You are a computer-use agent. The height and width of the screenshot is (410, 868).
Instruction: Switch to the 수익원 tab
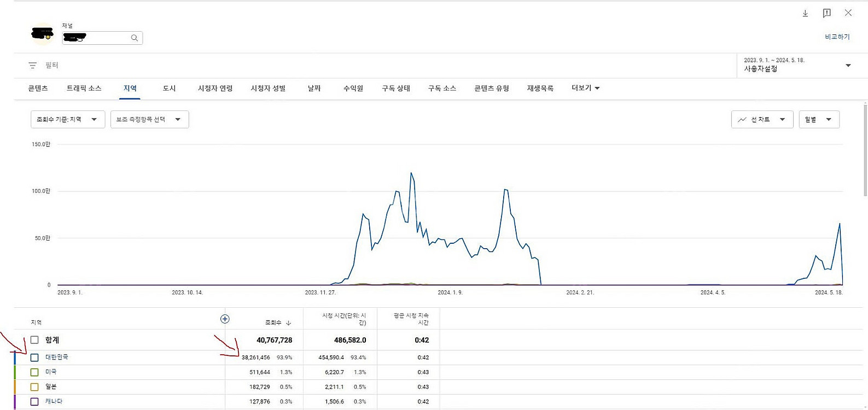click(353, 88)
